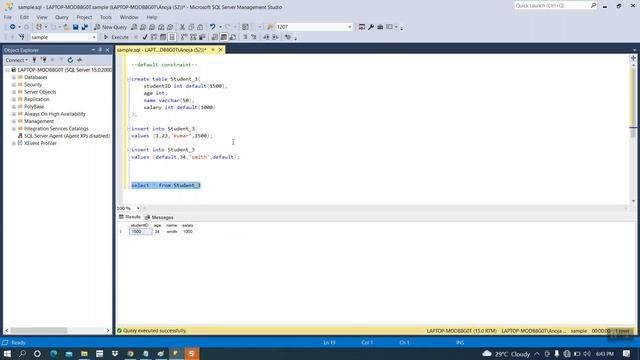Expand the Management node
640x360 pixels.
click(x=14, y=121)
